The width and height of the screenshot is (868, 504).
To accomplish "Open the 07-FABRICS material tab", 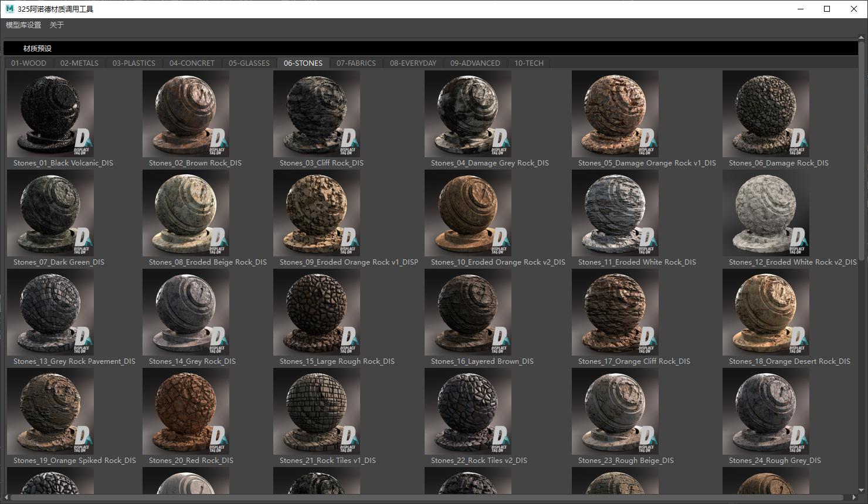I will point(356,63).
